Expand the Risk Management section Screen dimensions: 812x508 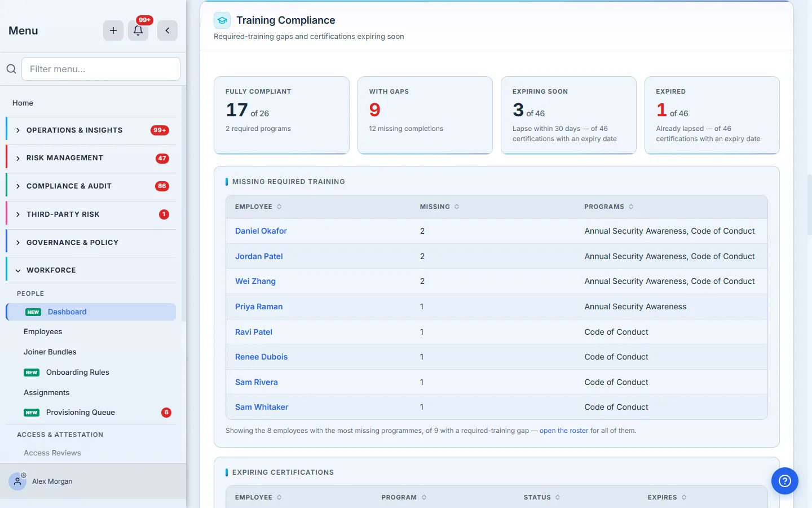click(x=91, y=158)
